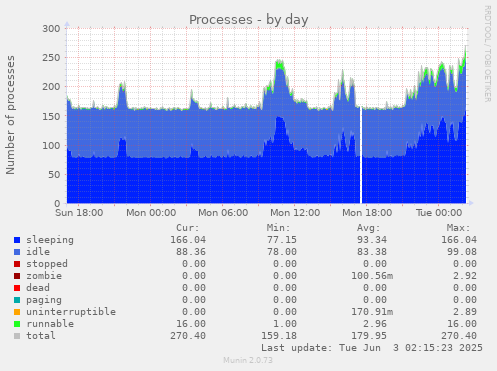Click the 'Last update' timestamp text
This screenshot has height=371, width=497.
372,348
